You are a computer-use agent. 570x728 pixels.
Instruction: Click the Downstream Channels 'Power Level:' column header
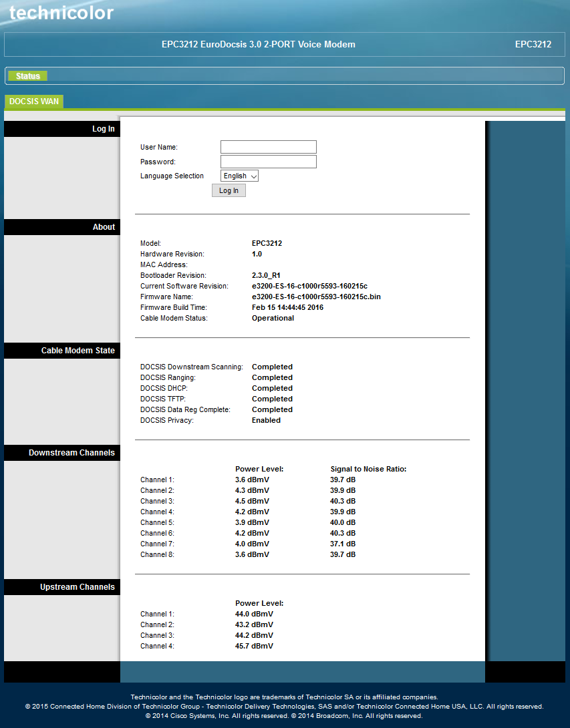point(259,469)
